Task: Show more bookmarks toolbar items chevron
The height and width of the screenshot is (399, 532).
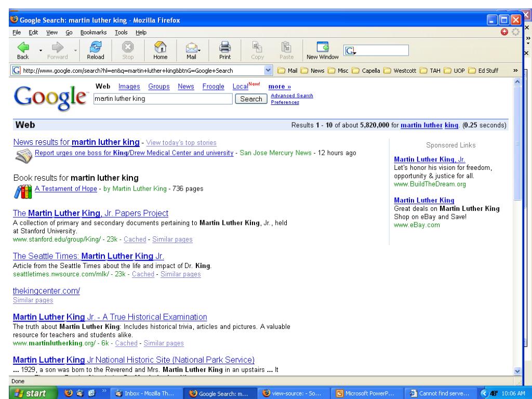Action: (515, 71)
